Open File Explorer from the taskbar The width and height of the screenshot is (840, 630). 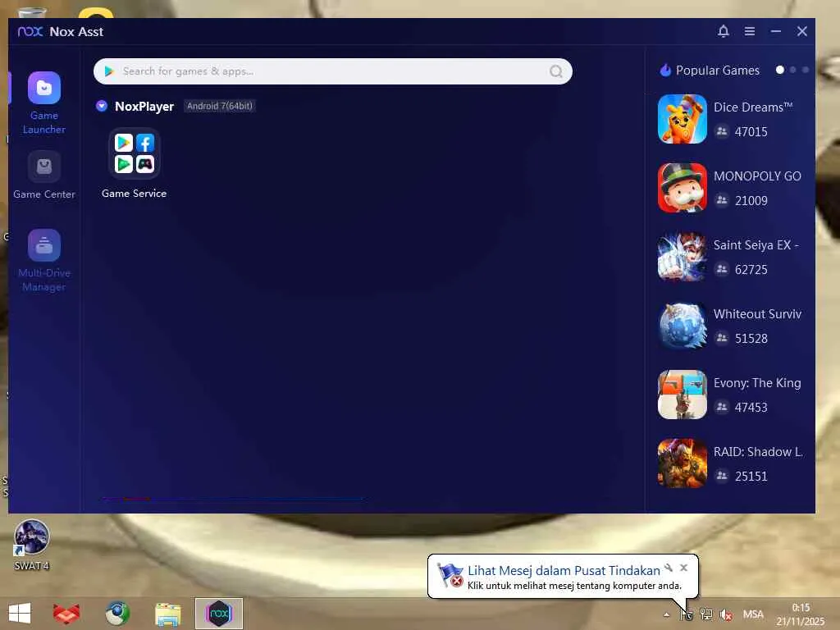[x=167, y=614]
